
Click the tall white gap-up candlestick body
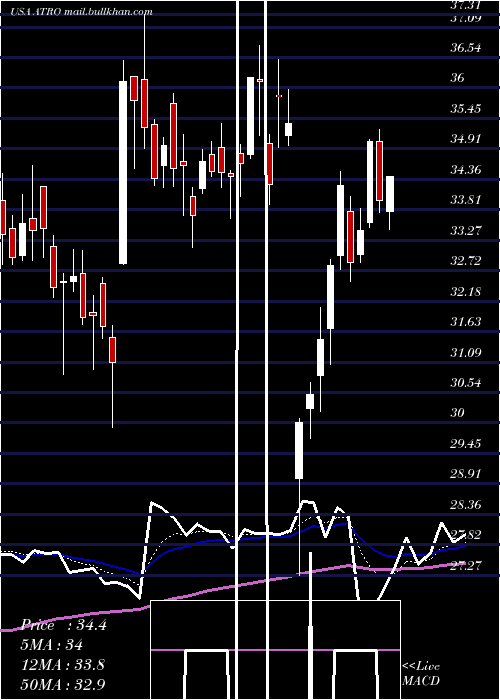(x=123, y=172)
